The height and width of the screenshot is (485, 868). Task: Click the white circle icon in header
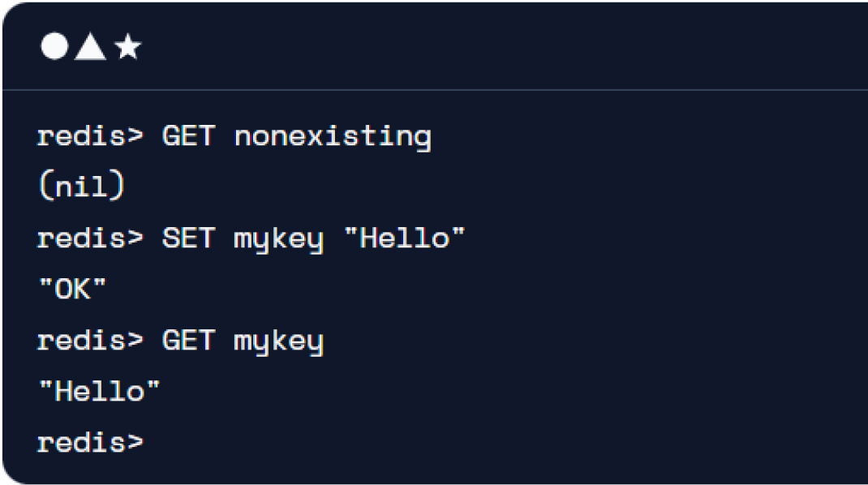tap(54, 46)
